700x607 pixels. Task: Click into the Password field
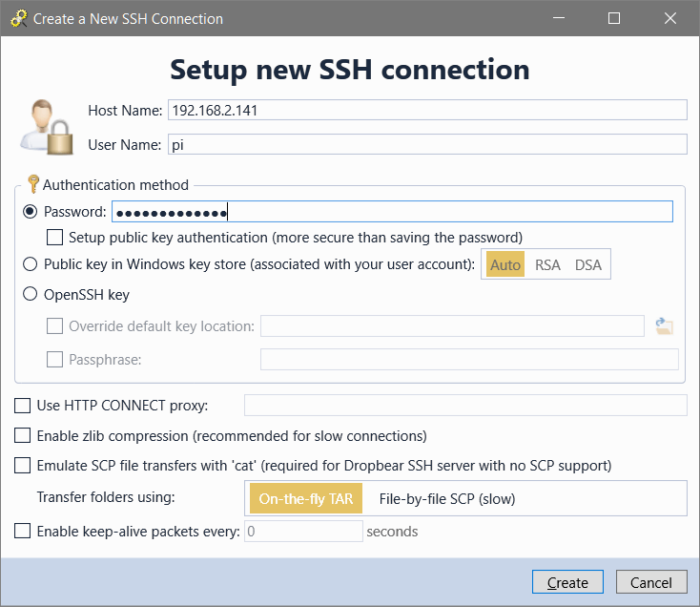click(x=392, y=212)
